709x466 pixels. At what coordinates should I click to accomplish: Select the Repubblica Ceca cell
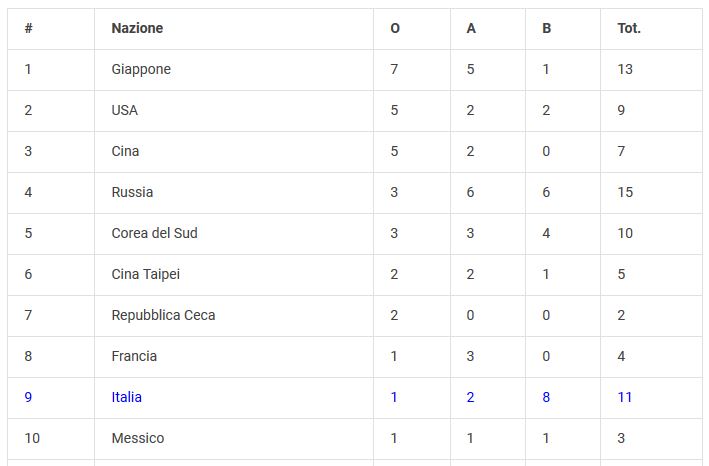(x=163, y=315)
